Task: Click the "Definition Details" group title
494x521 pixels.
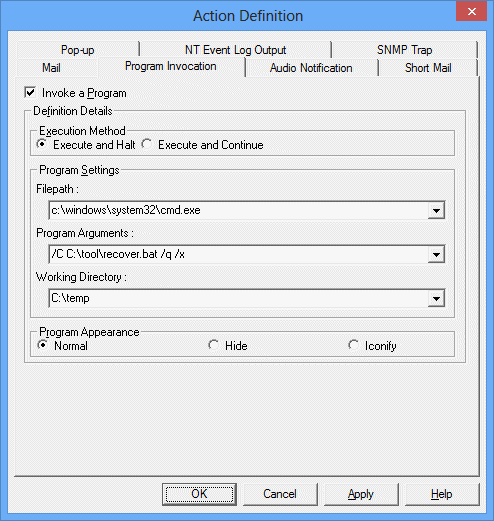Action: click(73, 111)
